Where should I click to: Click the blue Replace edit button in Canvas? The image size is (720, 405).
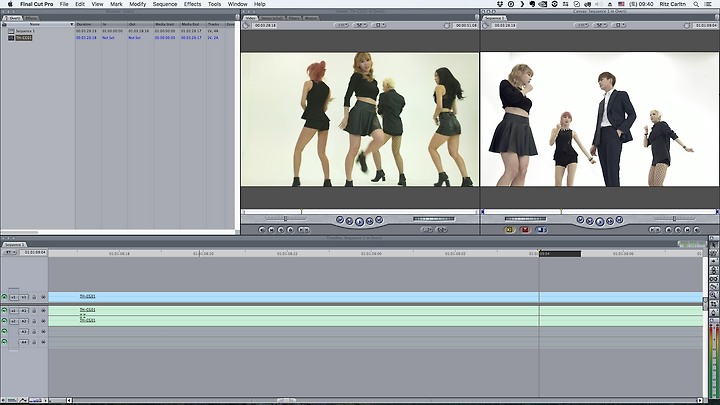point(541,230)
